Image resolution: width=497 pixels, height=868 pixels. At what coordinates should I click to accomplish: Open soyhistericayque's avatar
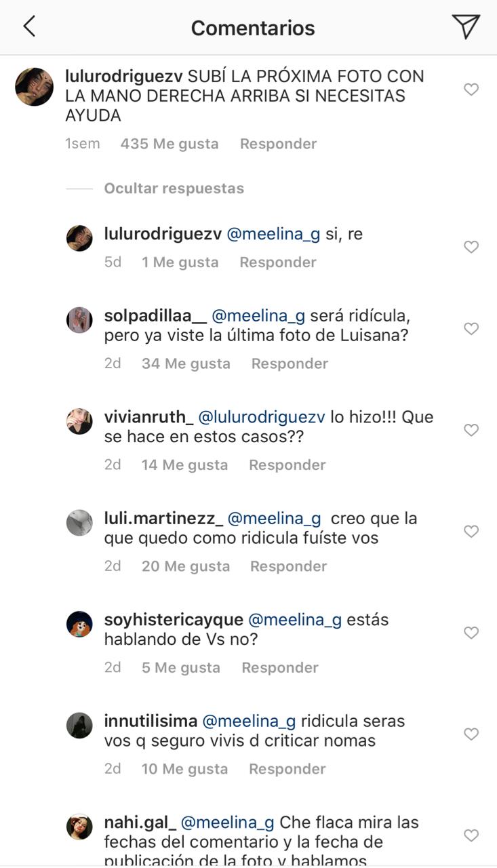79,625
